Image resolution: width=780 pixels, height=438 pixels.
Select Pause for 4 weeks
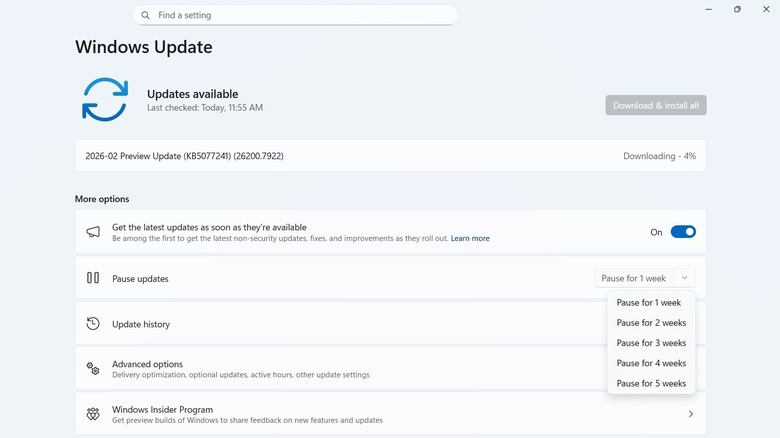point(651,363)
